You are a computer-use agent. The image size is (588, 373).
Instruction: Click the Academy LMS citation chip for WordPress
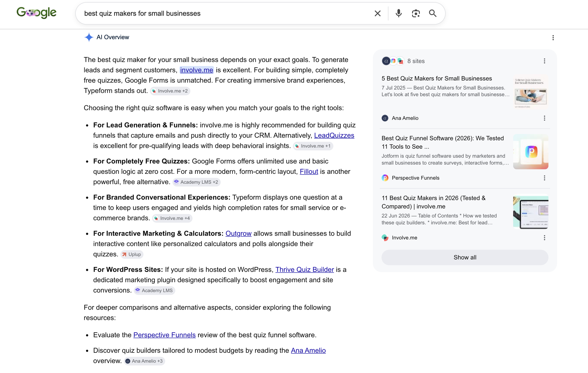click(x=154, y=290)
